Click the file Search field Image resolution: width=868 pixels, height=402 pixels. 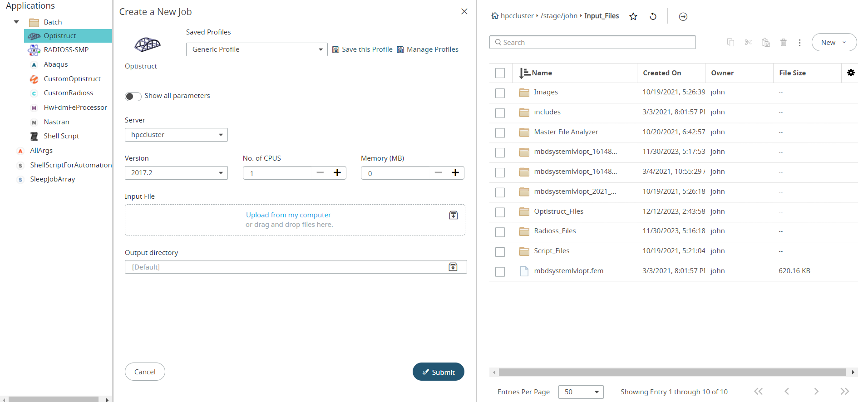pos(592,42)
